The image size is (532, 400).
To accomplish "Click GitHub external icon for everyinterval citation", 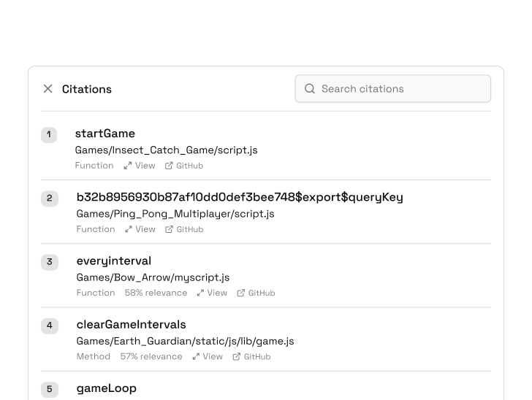I will [241, 293].
